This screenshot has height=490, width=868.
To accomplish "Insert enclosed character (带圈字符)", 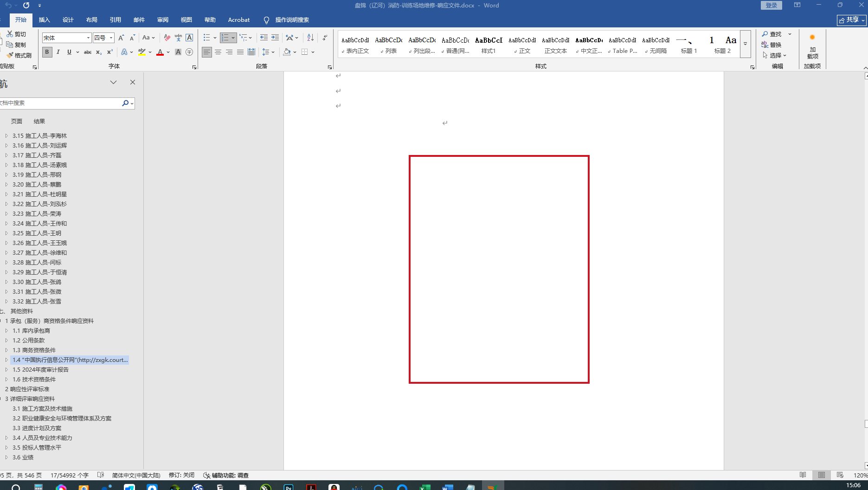I will pyautogui.click(x=189, y=52).
